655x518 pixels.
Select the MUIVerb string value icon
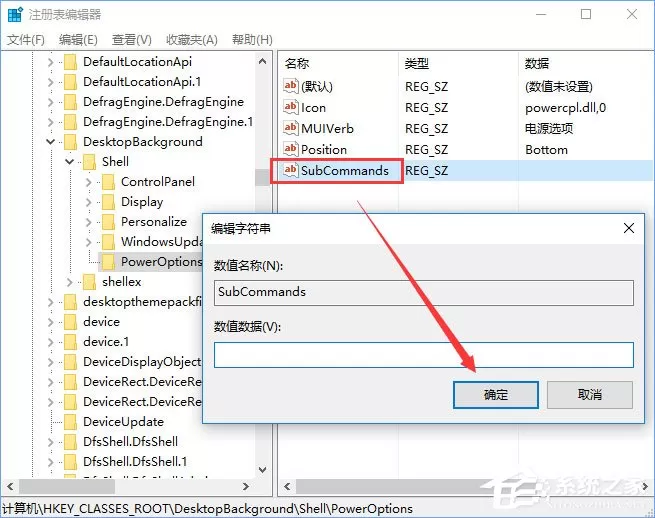[290, 128]
